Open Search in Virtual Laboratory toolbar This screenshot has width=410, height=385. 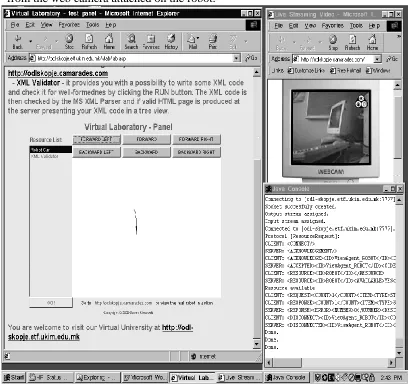(131, 42)
